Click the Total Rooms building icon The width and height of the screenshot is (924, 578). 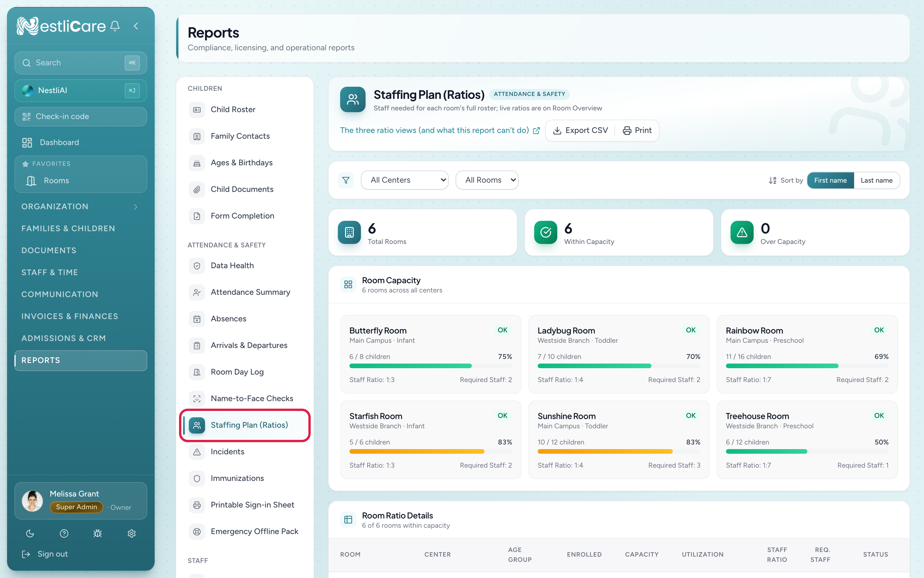349,232
